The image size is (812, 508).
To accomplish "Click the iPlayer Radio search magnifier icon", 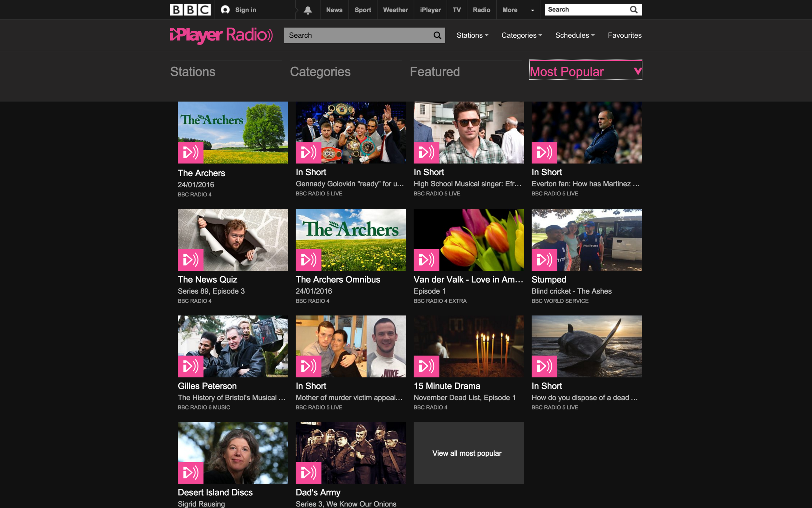I will 437,35.
